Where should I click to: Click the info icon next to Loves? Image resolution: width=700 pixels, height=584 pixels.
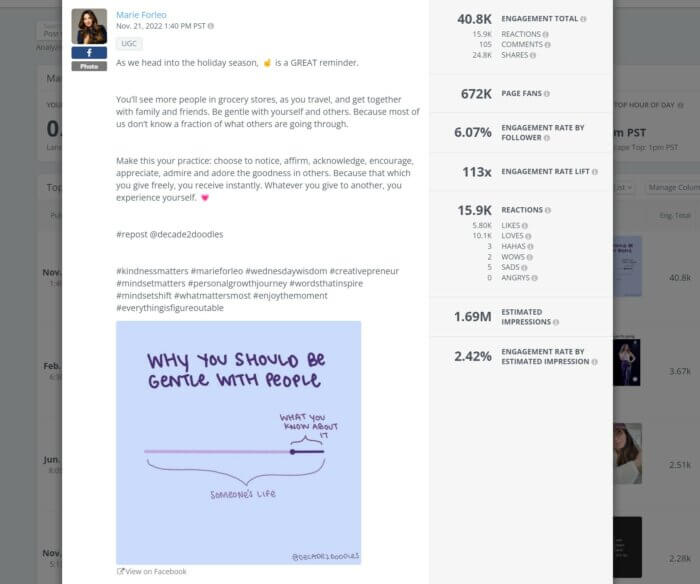[x=528, y=236]
